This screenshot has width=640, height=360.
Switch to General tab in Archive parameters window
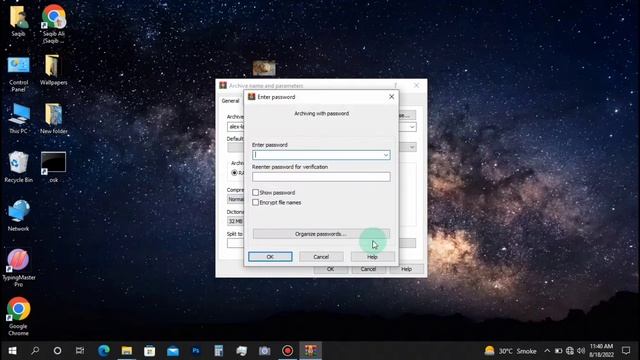coord(231,101)
